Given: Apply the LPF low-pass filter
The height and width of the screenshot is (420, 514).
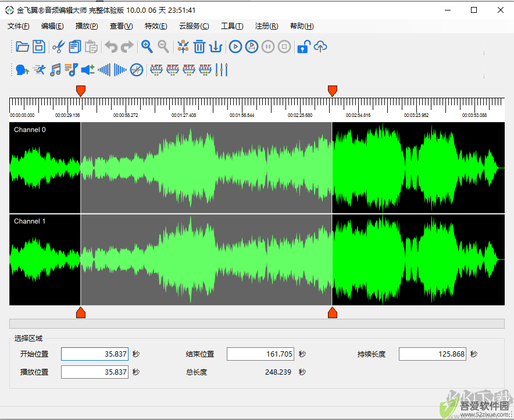Looking at the screenshot, I should click(156, 70).
